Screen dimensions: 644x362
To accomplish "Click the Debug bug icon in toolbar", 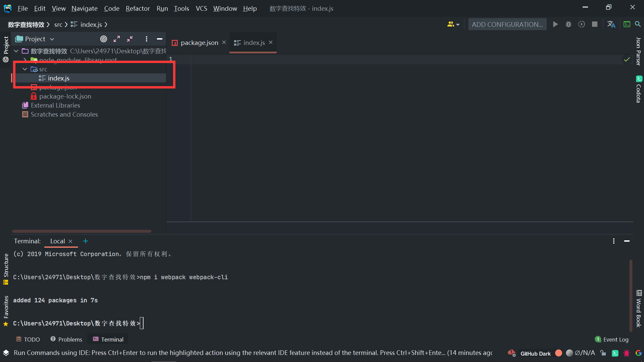I will (569, 24).
